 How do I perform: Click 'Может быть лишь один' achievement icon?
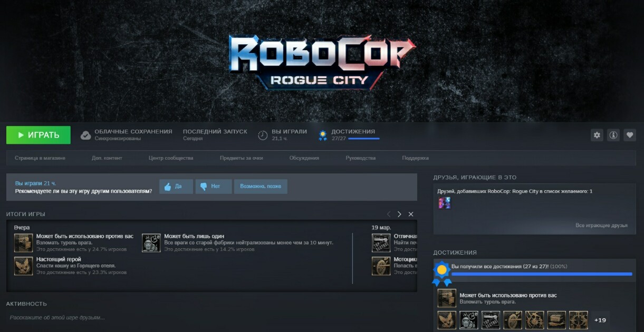pyautogui.click(x=151, y=243)
